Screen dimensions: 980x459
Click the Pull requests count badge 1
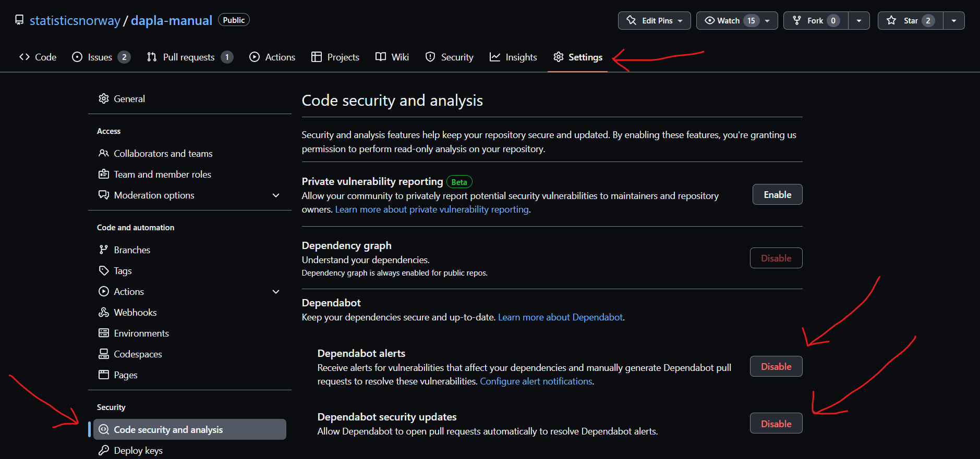point(227,57)
